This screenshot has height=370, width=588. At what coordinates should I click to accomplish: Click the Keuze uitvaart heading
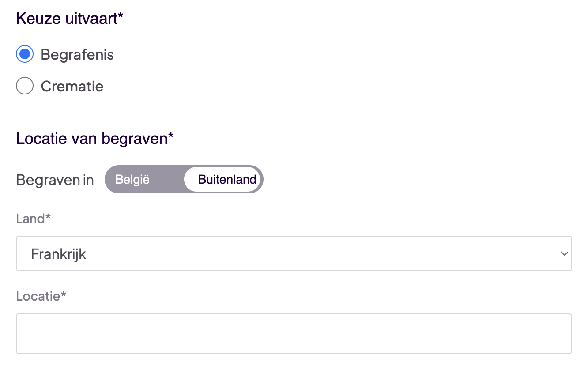[x=69, y=18]
